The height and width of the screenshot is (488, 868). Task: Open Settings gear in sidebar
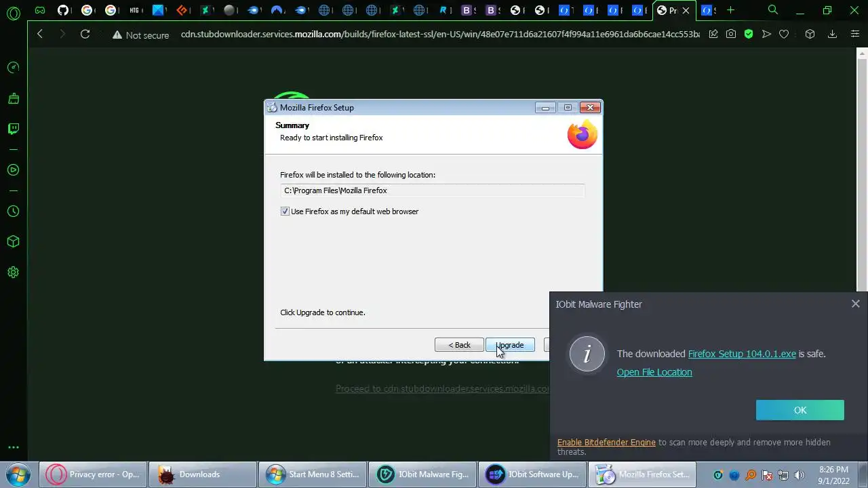[x=13, y=272]
